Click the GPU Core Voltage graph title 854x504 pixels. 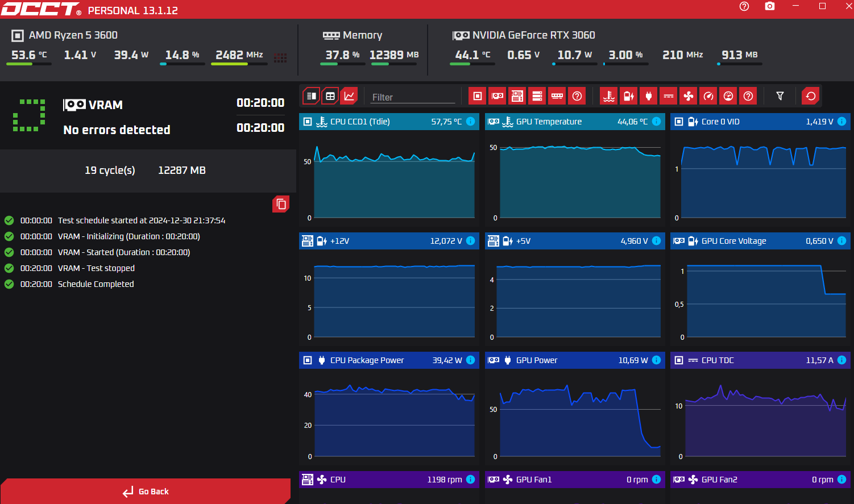coord(734,241)
